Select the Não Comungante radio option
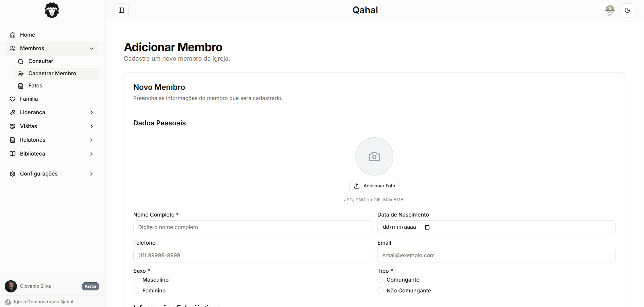Viewport: 644px width, 307px height. pyautogui.click(x=380, y=291)
